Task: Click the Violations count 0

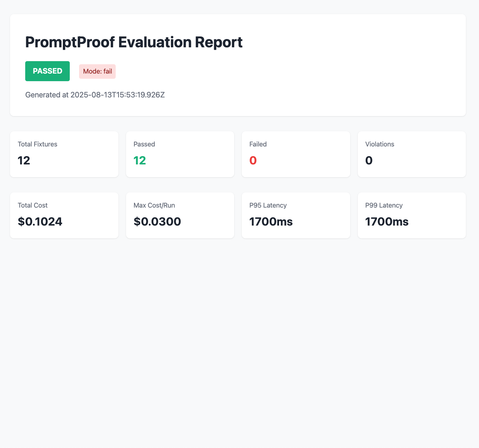Action: pyautogui.click(x=368, y=161)
